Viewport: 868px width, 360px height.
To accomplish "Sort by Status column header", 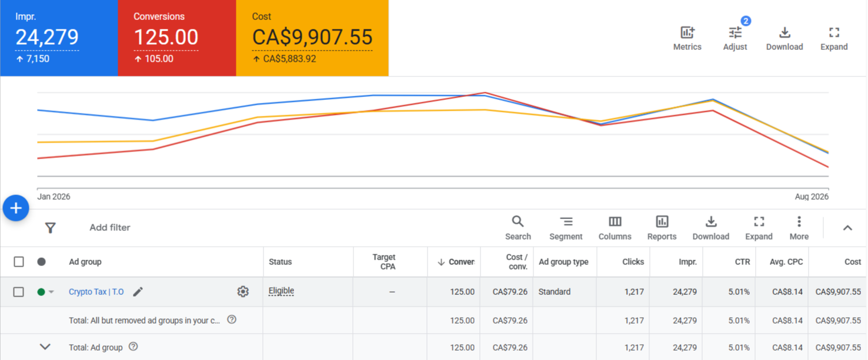I will [281, 262].
